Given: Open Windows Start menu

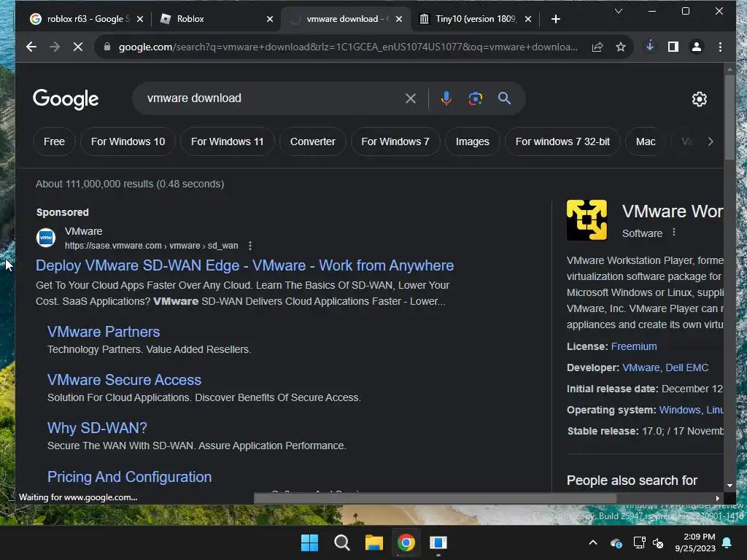Looking at the screenshot, I should [x=309, y=542].
